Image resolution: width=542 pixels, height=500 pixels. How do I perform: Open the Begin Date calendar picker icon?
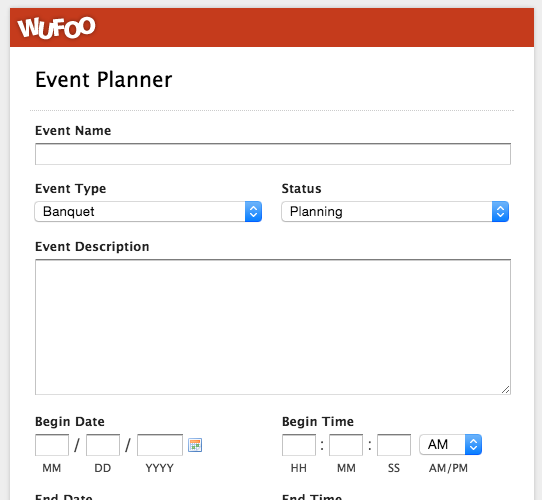pyautogui.click(x=195, y=445)
